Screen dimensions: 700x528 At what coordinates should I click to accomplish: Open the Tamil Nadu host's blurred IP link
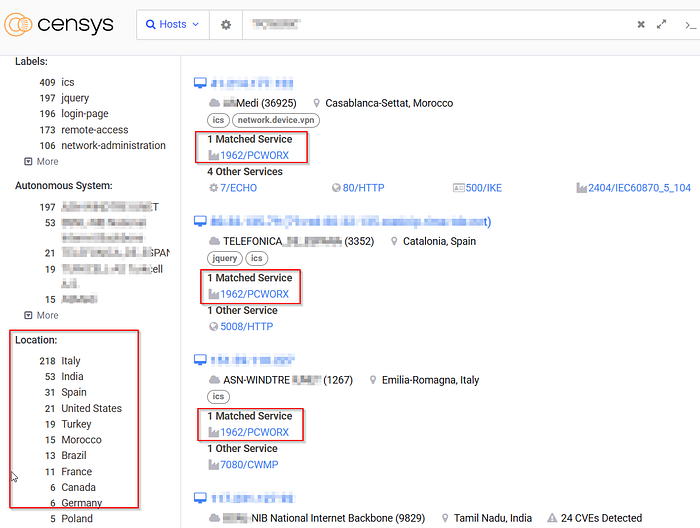[x=252, y=499]
